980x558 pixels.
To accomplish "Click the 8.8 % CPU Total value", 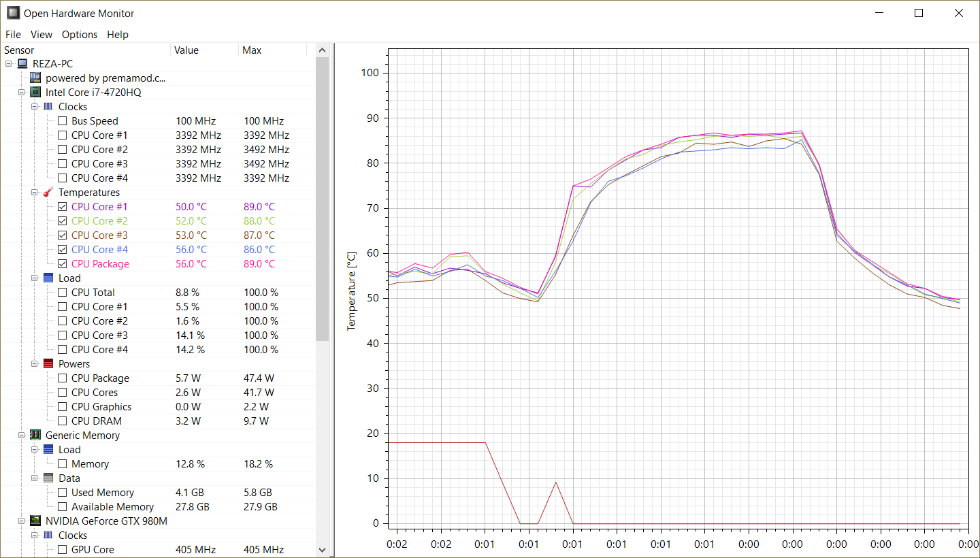I will (187, 292).
